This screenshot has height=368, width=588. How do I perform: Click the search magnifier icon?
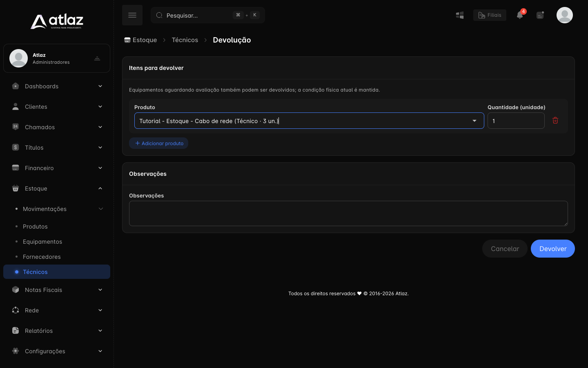(x=159, y=15)
